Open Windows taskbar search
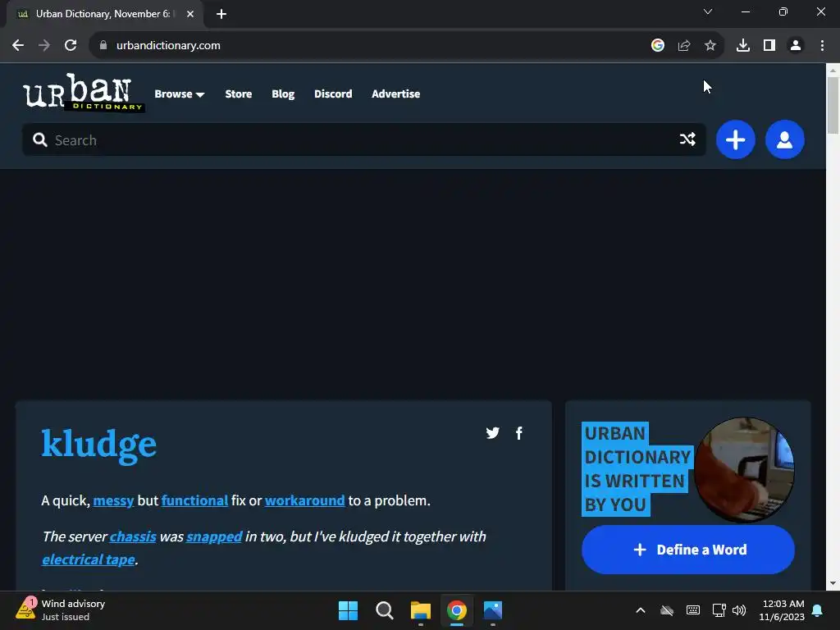The image size is (840, 630). coord(384,610)
